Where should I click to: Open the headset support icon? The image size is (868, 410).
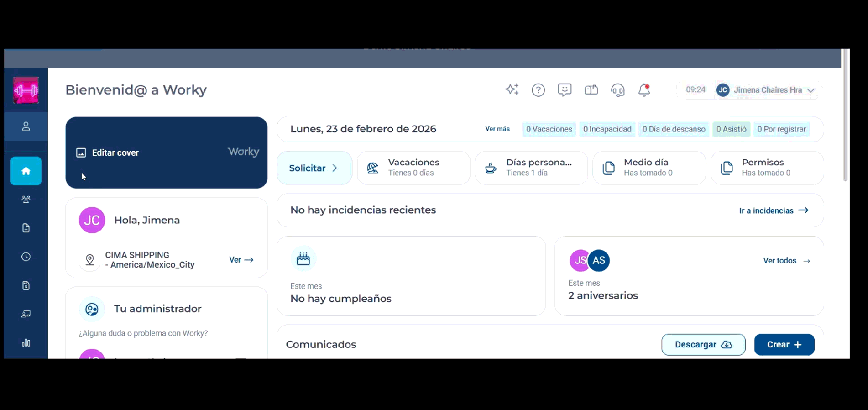click(617, 90)
